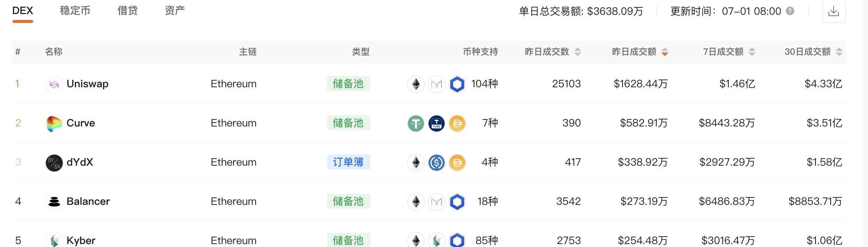Sort by 7日成交额 column
868x247 pixels.
(729, 52)
